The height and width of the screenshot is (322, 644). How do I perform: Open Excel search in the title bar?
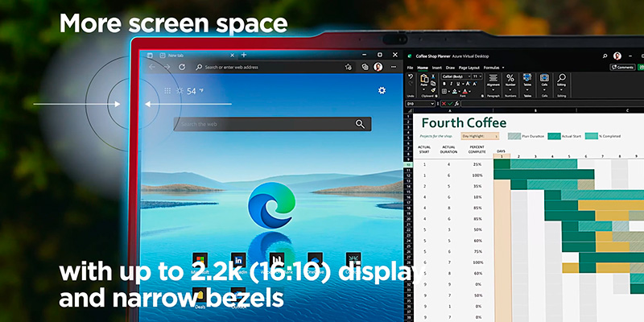click(x=605, y=56)
